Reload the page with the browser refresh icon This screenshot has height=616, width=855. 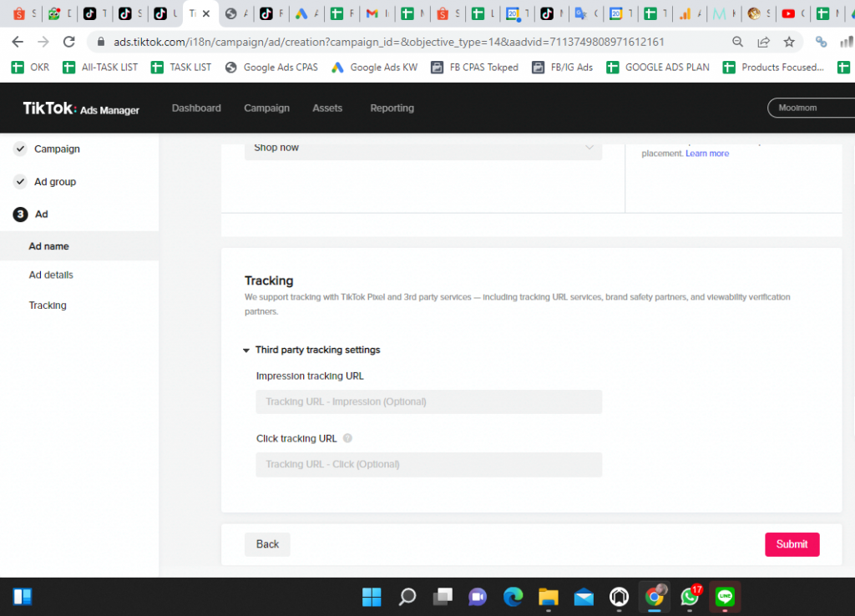click(x=69, y=42)
